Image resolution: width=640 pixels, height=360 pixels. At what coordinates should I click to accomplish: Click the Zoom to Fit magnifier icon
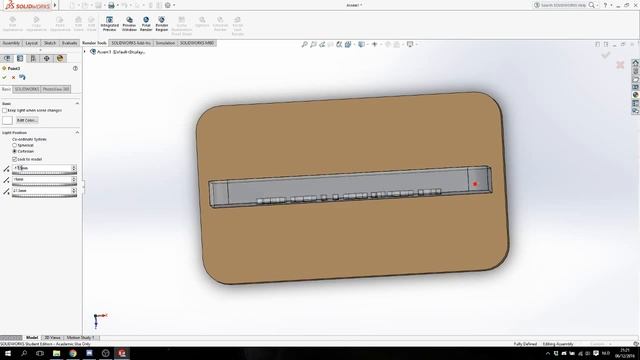pos(304,44)
